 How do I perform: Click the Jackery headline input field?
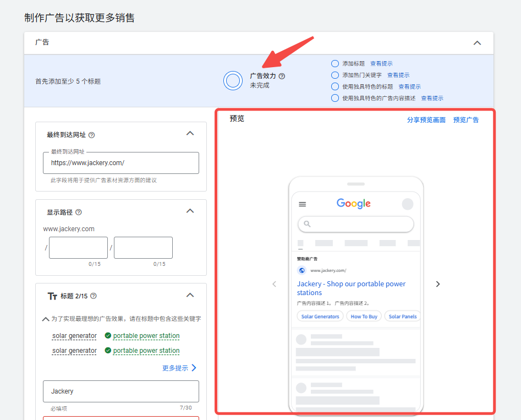coord(120,391)
